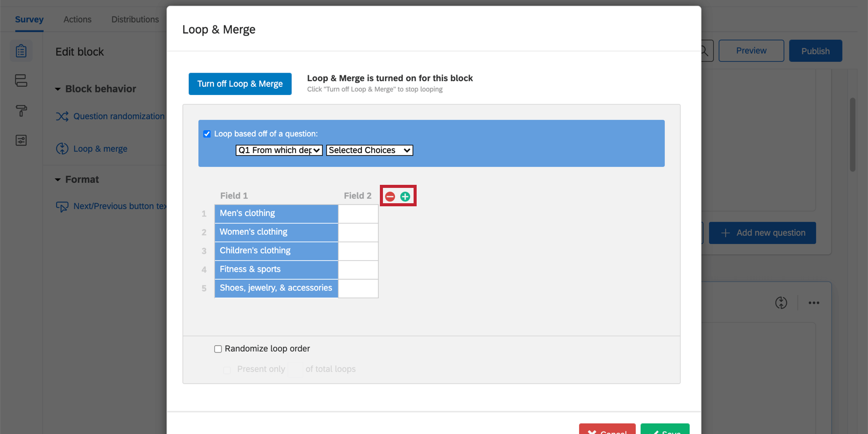Open survey flow icon in sidebar
The image size is (868, 434).
[x=21, y=81]
